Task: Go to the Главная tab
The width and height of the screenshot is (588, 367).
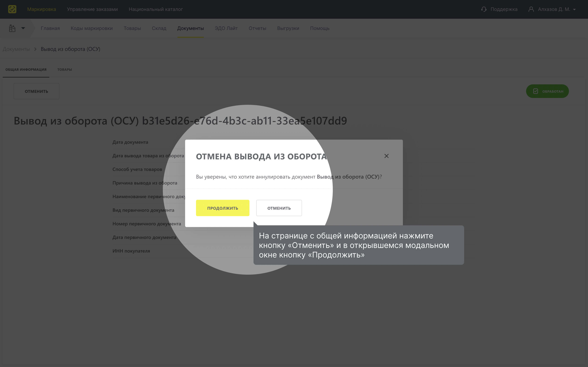Action: pyautogui.click(x=50, y=28)
